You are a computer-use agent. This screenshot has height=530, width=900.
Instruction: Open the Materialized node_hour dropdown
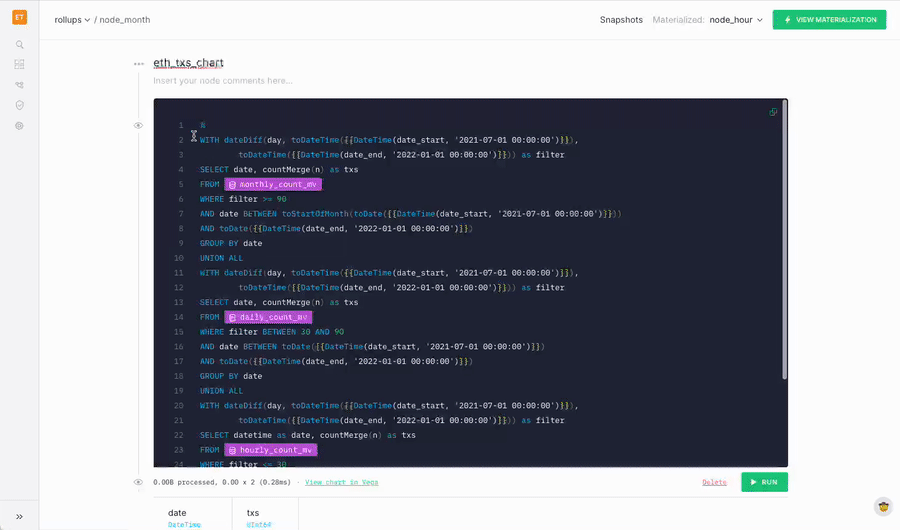click(735, 20)
